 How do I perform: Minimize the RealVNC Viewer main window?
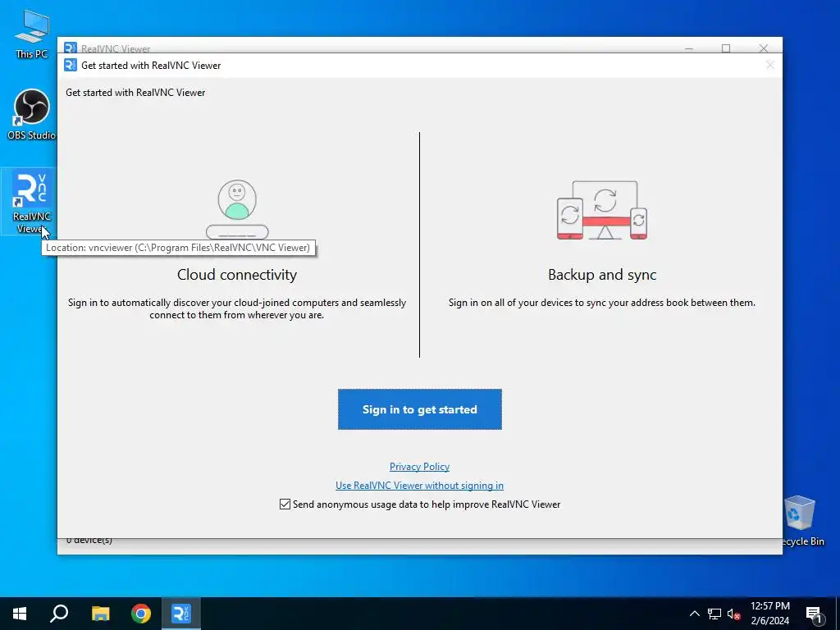tap(689, 48)
